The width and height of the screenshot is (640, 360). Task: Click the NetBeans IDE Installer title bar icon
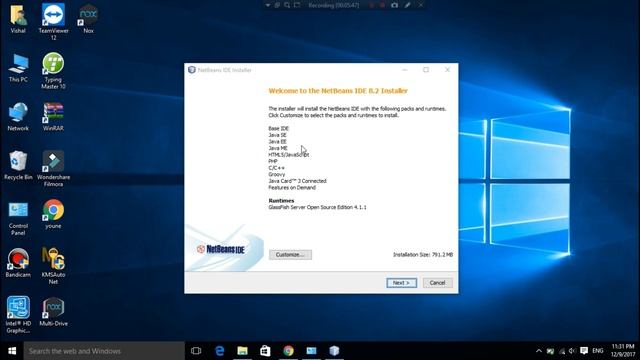(192, 70)
